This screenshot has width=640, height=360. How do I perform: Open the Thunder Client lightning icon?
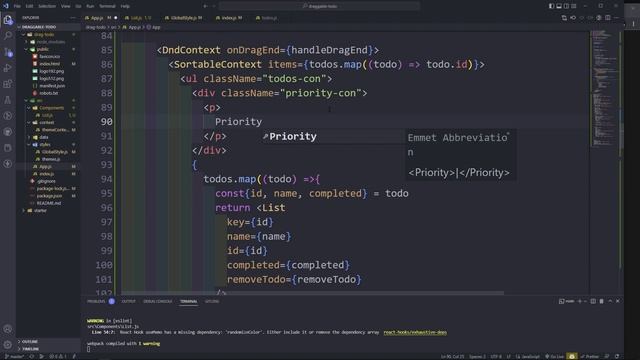click(8, 164)
